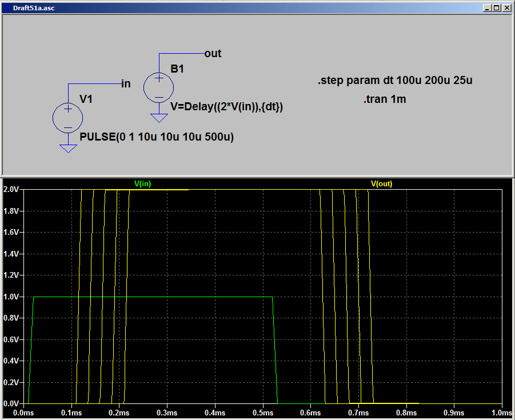Click the .tran 1m directive
The image size is (515, 420).
[x=385, y=99]
